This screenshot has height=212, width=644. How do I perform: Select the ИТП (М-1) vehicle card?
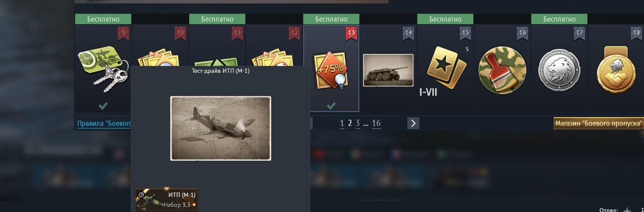click(x=167, y=200)
